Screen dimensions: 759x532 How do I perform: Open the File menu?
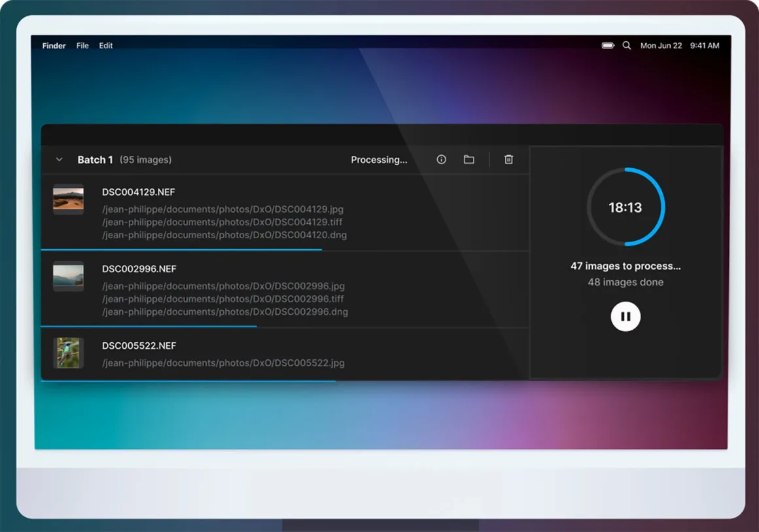[x=82, y=46]
